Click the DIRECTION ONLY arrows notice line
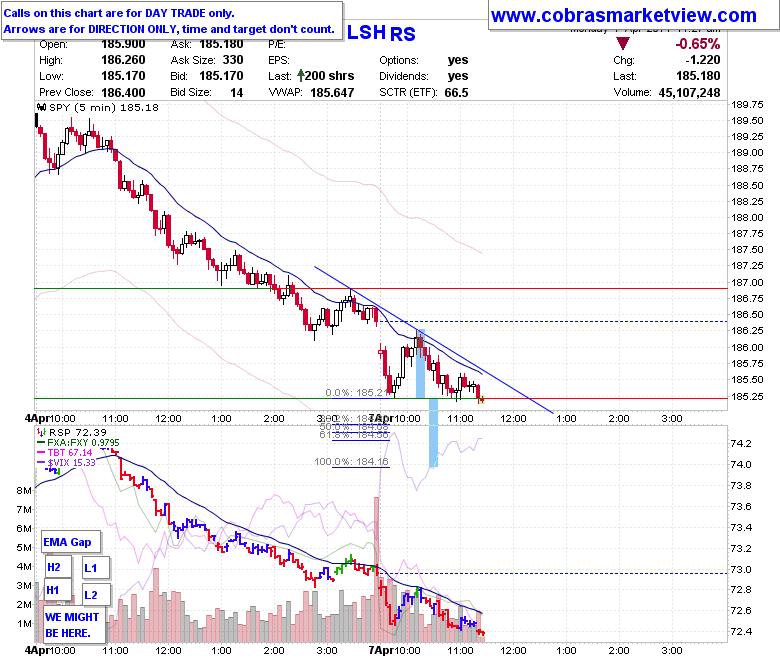This screenshot has height=659, width=780. tap(169, 29)
